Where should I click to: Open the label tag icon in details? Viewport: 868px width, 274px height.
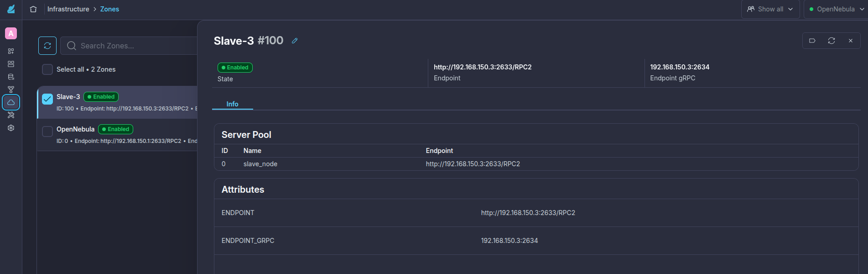(x=812, y=41)
